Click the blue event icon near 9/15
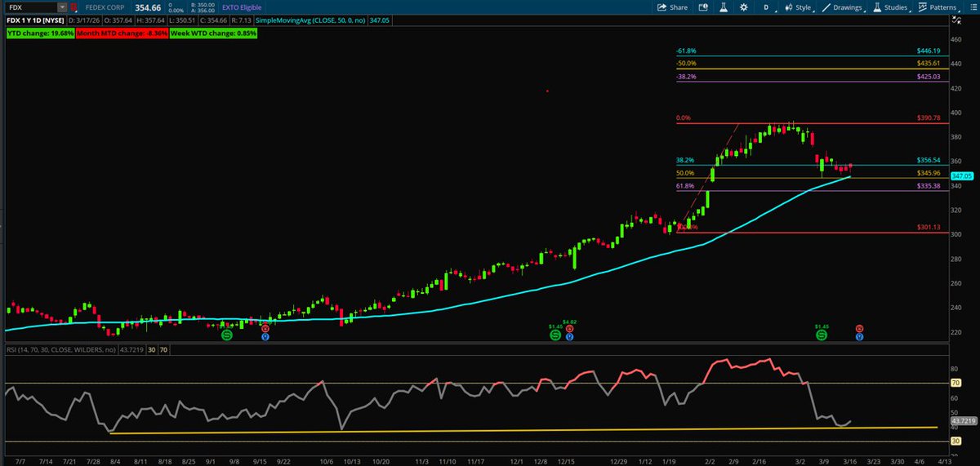Image resolution: width=980 pixels, height=466 pixels. coord(265,336)
